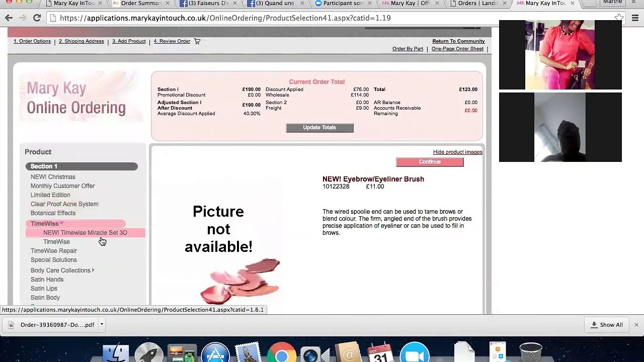
Task: Open the Zoom app in the dock
Action: (x=415, y=353)
